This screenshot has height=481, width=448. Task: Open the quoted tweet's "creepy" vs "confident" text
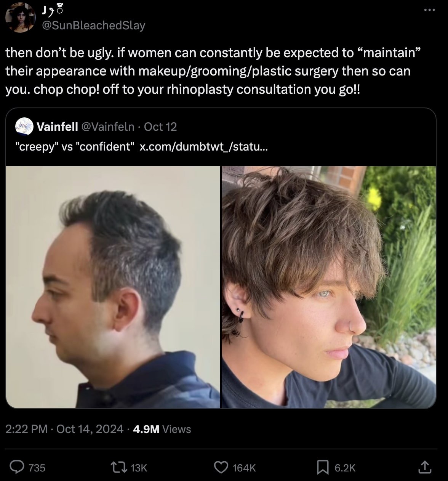pos(75,147)
